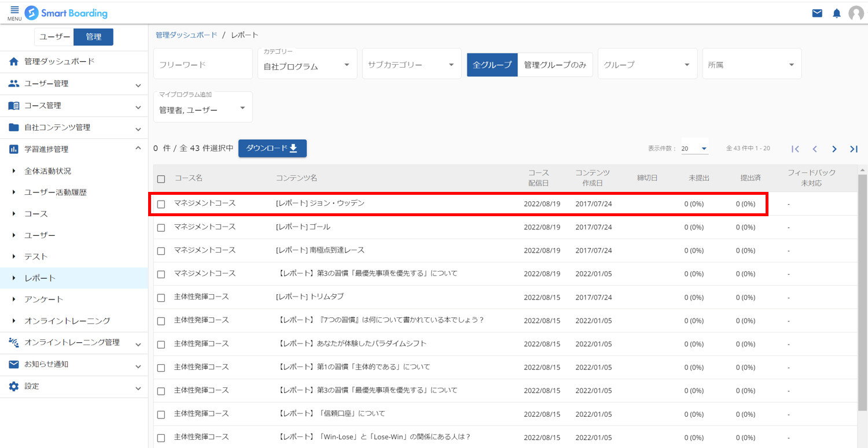The image size is (868, 448).
Task: Click the Smart Boarding logo
Action: [x=67, y=13]
